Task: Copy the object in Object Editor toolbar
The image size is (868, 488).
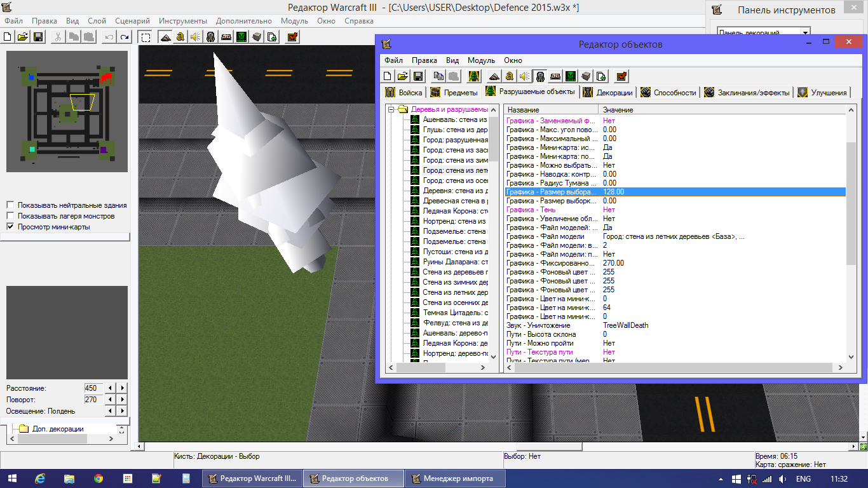Action: (438, 76)
